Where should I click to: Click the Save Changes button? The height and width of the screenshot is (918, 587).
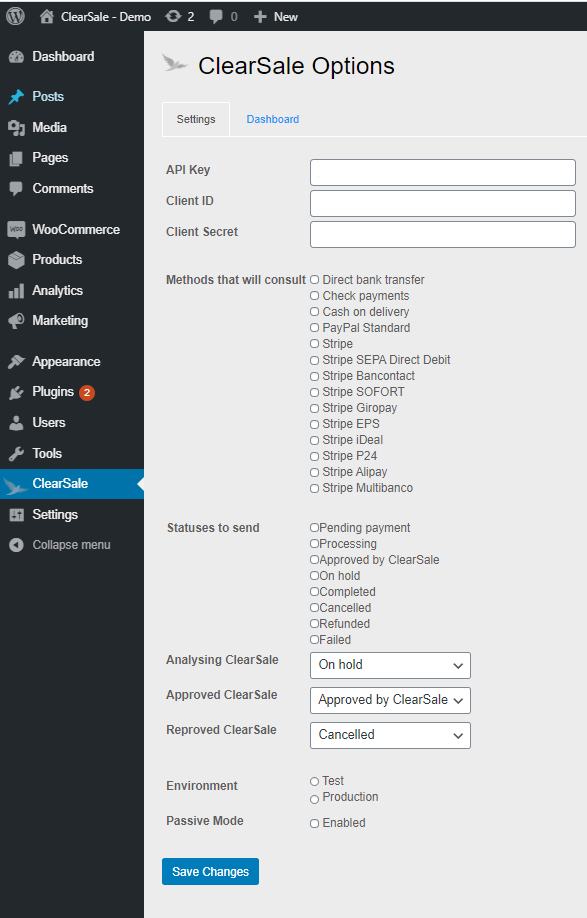[x=210, y=872]
